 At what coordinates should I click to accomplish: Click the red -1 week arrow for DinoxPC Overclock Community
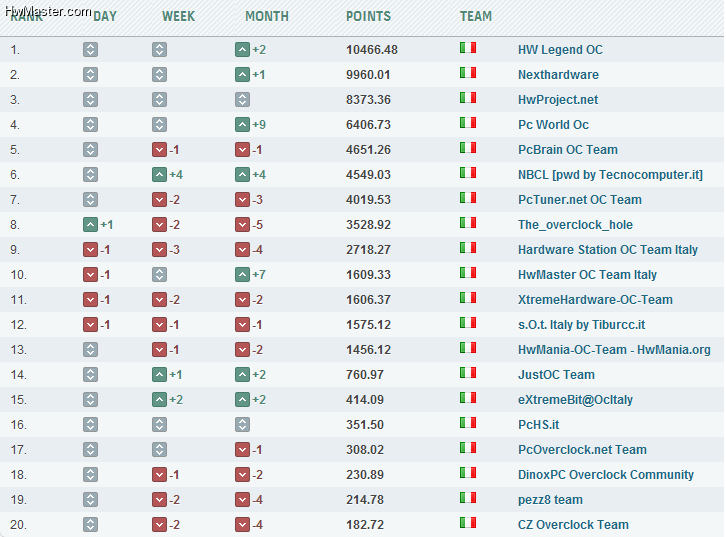[159, 475]
